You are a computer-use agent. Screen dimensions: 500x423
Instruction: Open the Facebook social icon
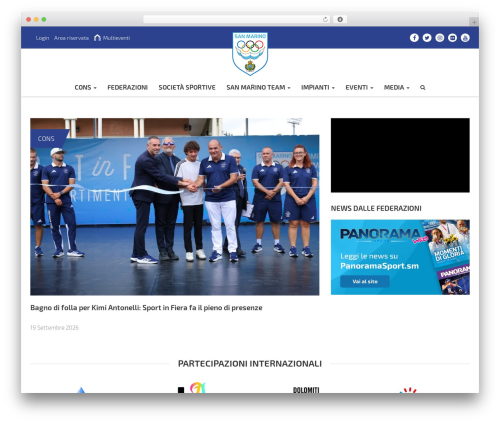414,38
